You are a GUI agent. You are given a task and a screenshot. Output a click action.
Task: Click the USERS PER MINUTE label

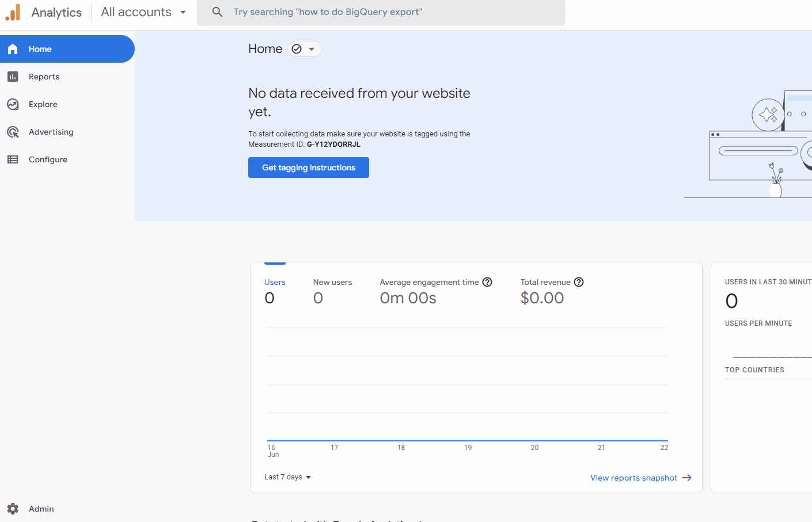click(x=758, y=323)
